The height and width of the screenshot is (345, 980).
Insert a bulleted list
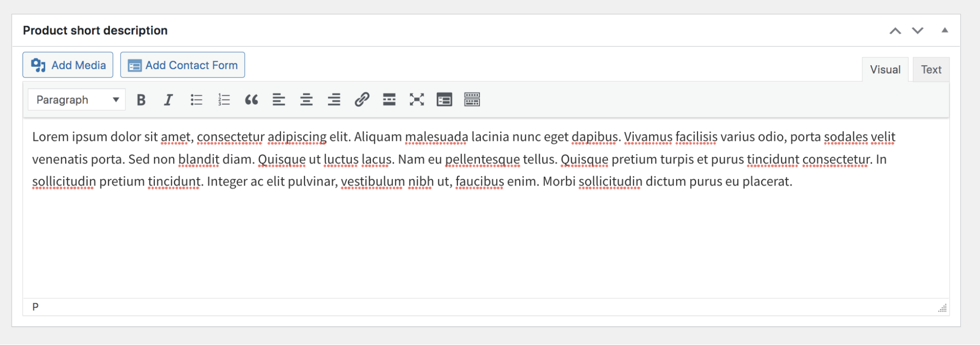coord(196,100)
